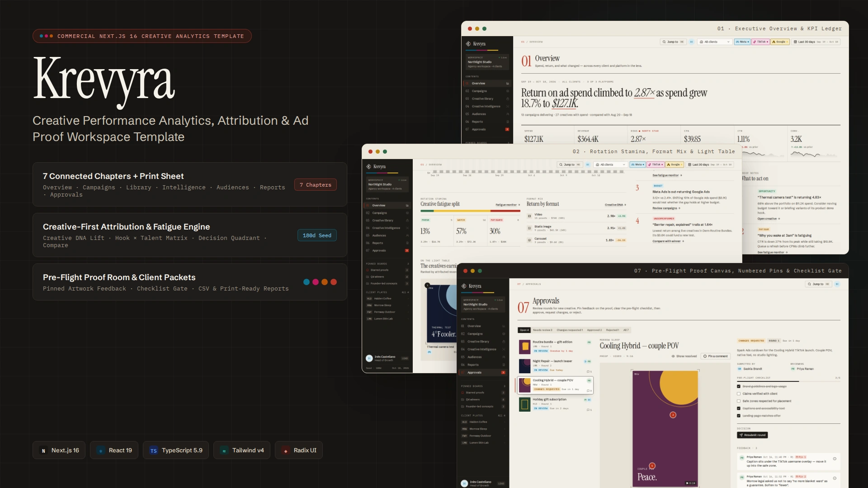Toggle Show resolved on the proof canvas
This screenshot has width=868, height=488.
(684, 356)
